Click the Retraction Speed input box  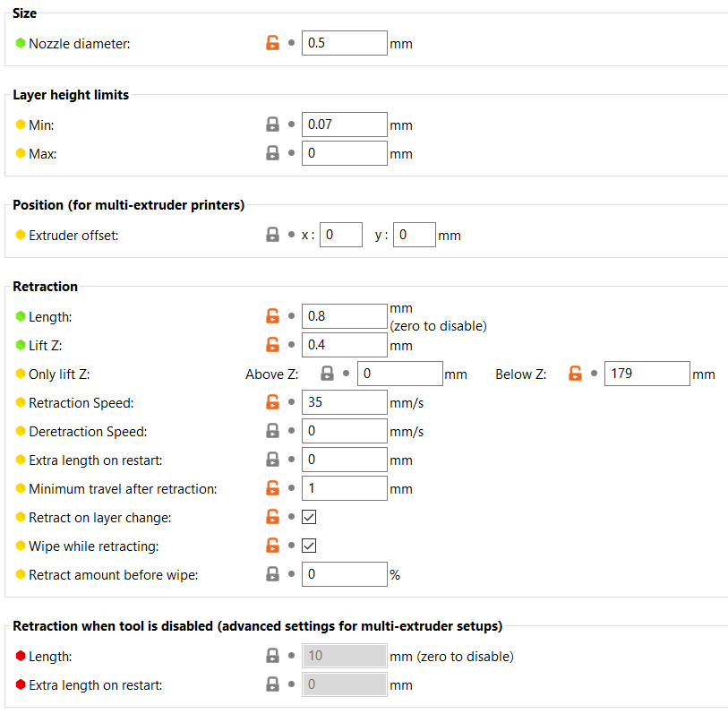coord(344,401)
